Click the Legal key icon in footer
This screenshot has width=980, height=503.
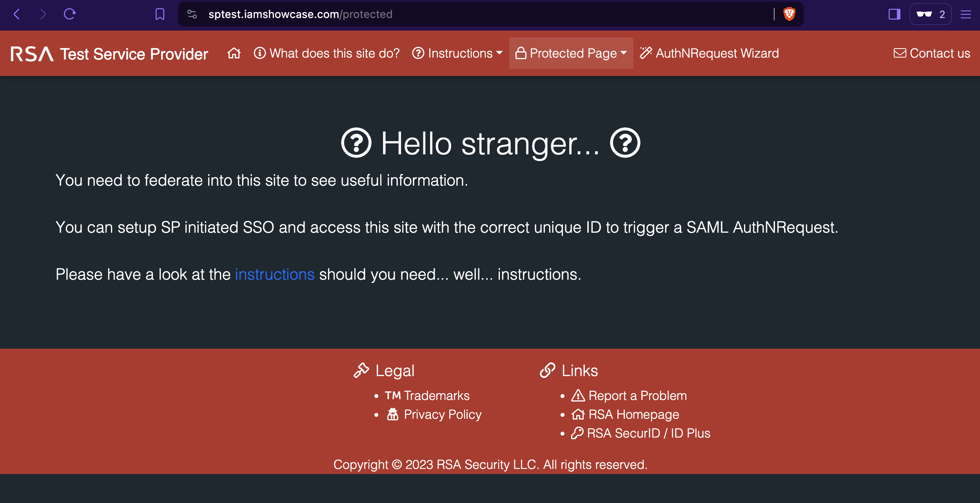361,370
